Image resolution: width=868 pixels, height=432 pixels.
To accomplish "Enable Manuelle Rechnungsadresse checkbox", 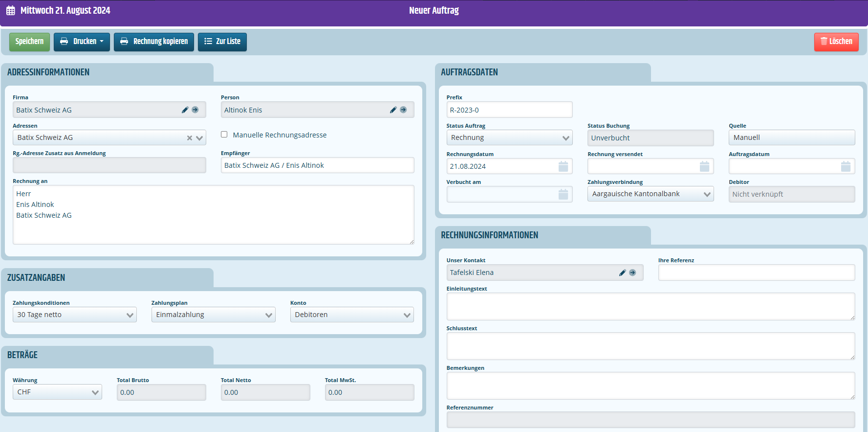I will [224, 135].
